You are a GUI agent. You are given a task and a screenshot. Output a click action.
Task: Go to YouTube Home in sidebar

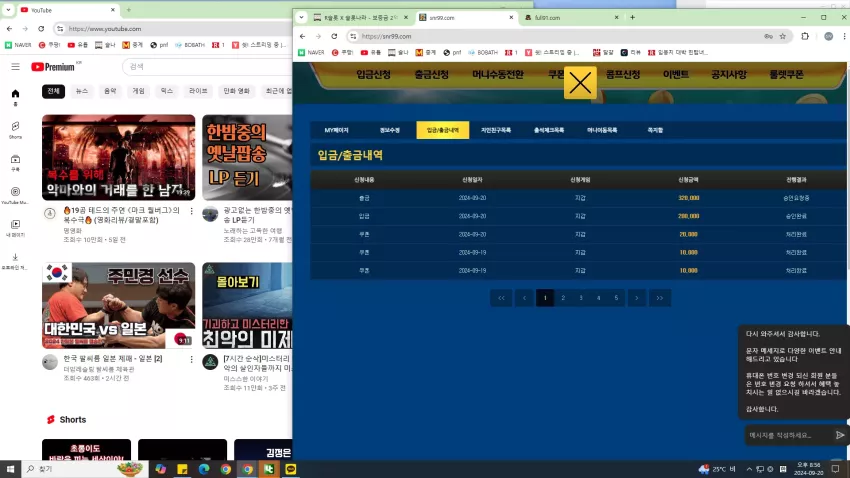15,97
